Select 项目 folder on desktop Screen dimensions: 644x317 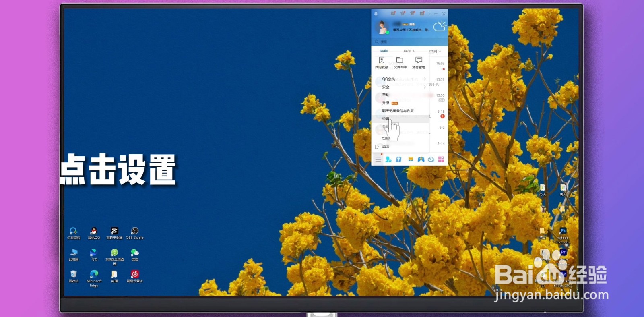tap(542, 234)
